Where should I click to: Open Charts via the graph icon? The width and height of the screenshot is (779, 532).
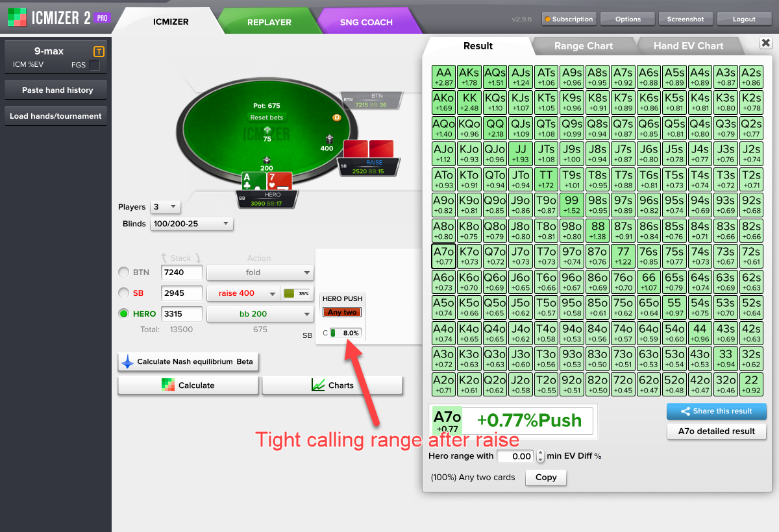[x=317, y=385]
